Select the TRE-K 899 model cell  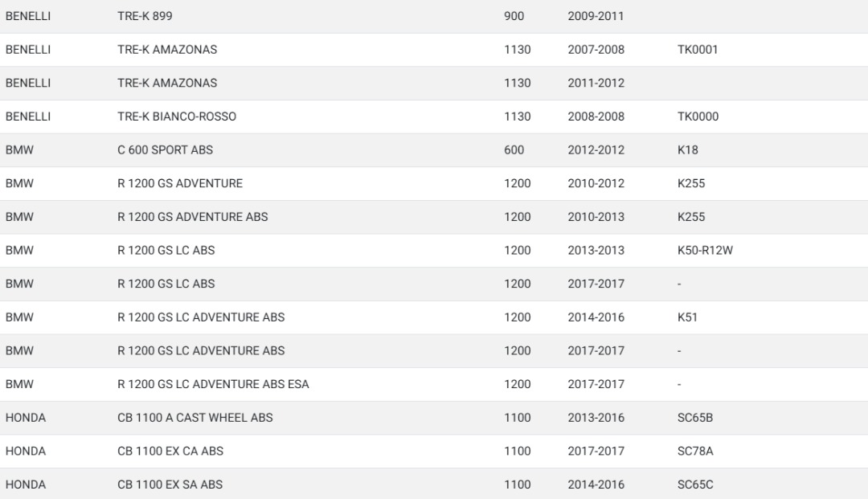145,16
